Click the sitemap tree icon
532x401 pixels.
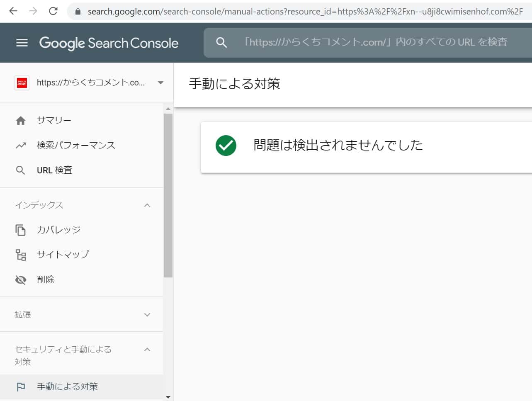pyautogui.click(x=20, y=255)
